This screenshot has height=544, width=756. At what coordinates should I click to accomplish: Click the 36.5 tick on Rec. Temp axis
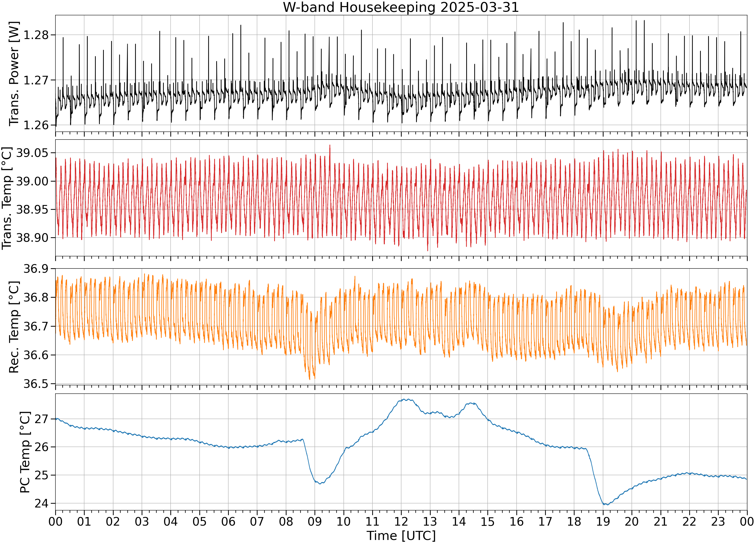(x=36, y=384)
